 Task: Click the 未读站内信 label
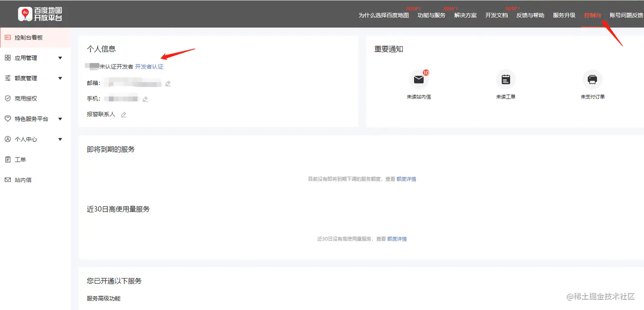coord(419,97)
